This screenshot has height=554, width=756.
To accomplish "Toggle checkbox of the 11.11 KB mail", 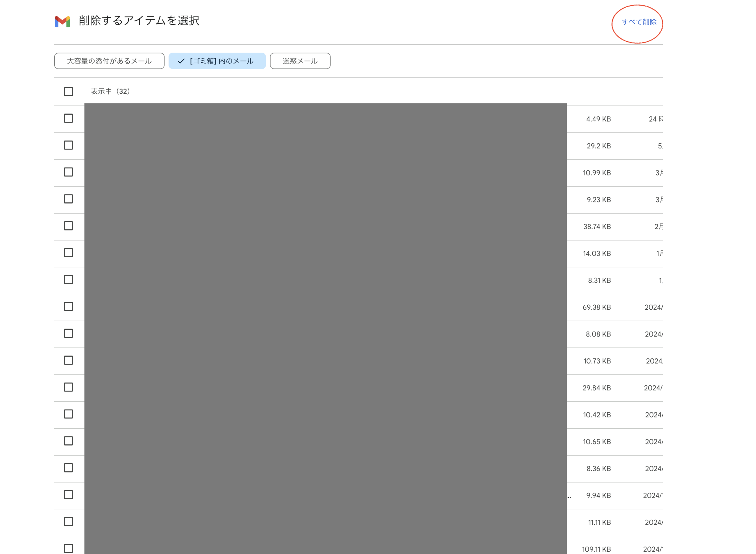I will click(68, 521).
